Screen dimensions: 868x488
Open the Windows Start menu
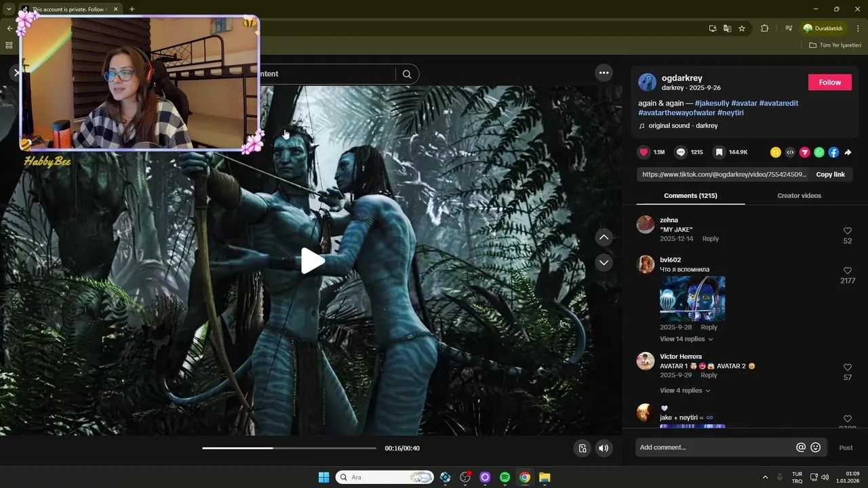click(x=323, y=477)
